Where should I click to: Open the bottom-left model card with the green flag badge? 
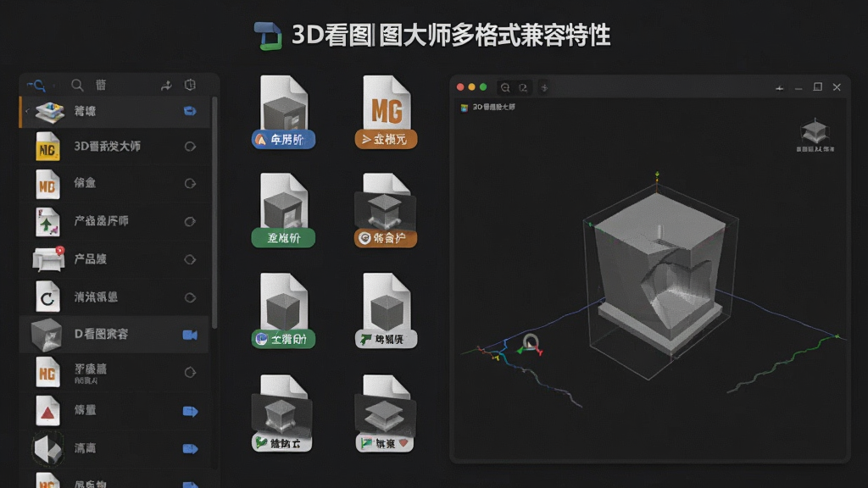pos(282,413)
